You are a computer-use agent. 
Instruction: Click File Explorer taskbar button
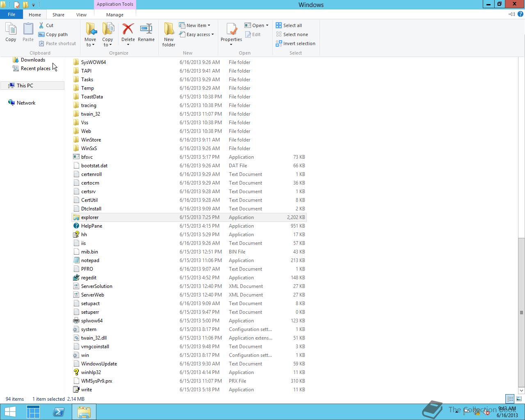(84, 412)
